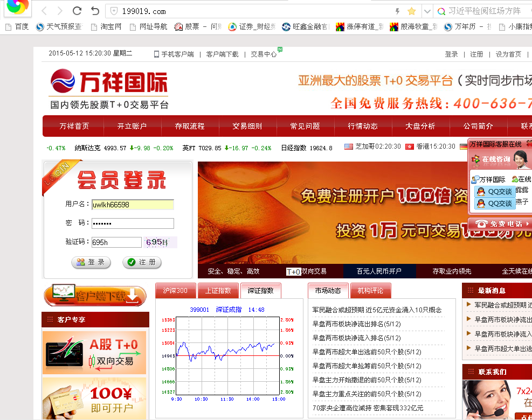This screenshot has height=420, width=532.
Task: Expand the address bar dropdown arrow
Action: [427, 11]
